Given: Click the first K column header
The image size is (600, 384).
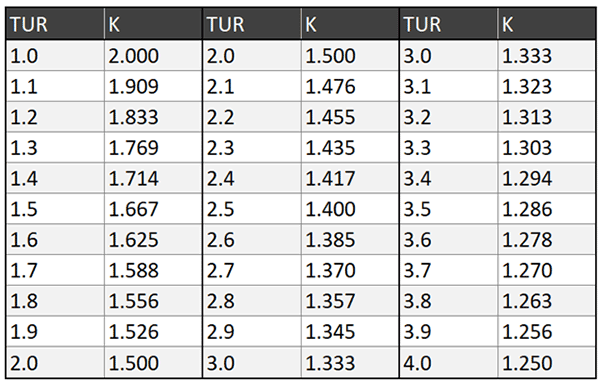Looking at the screenshot, I should pos(153,24).
